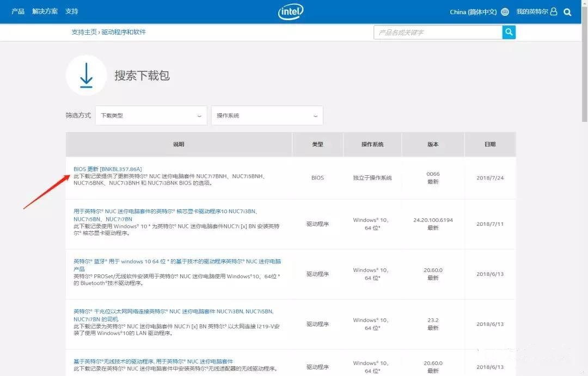Open 核芯显卡驱动程序 download link
Viewport: 588px width, 376px height.
pos(166,215)
